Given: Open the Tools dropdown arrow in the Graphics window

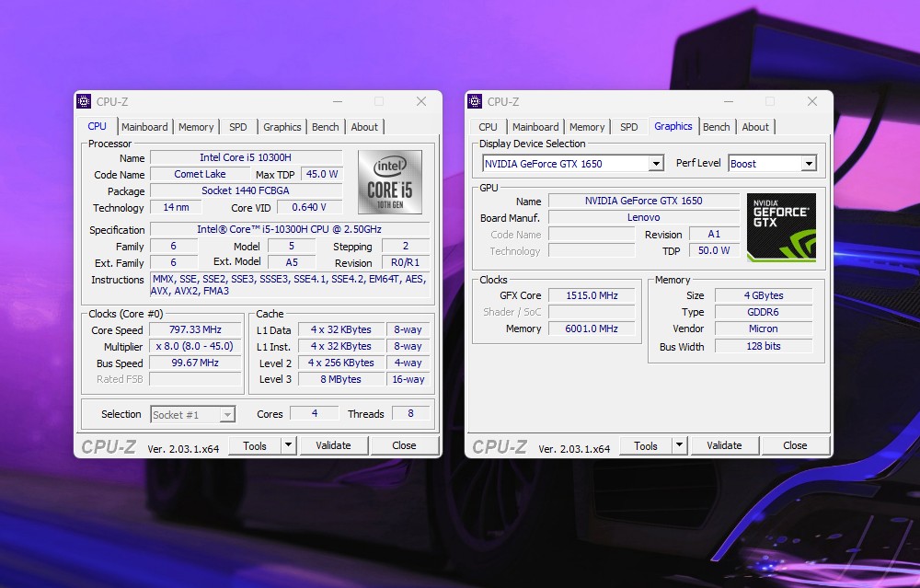Looking at the screenshot, I should tap(679, 445).
